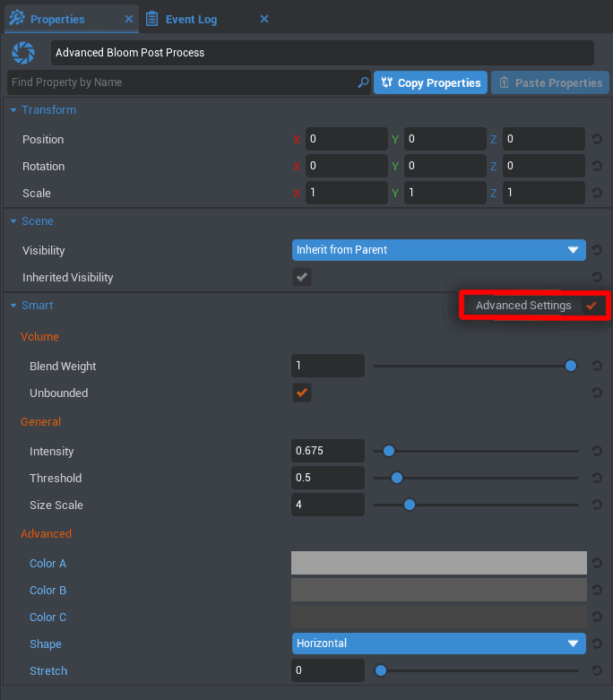
Task: Toggle the Inherited Visibility checkbox
Action: 302,278
